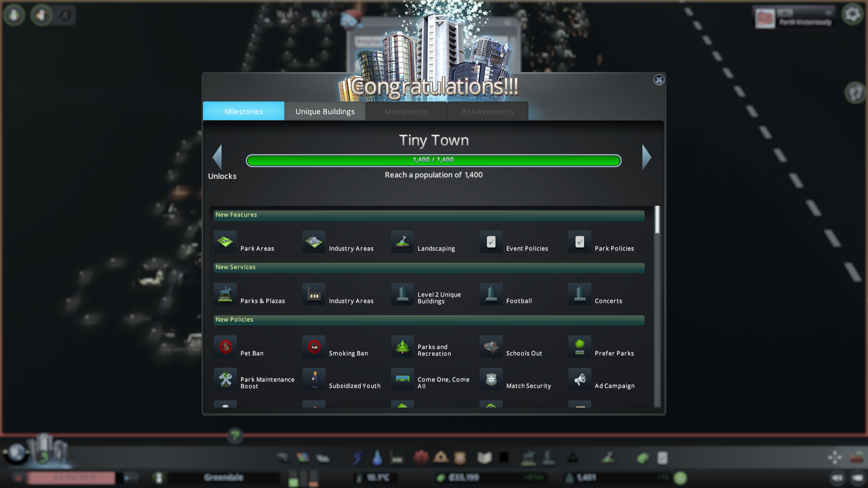Open the options gear in the top-right corner

(854, 14)
